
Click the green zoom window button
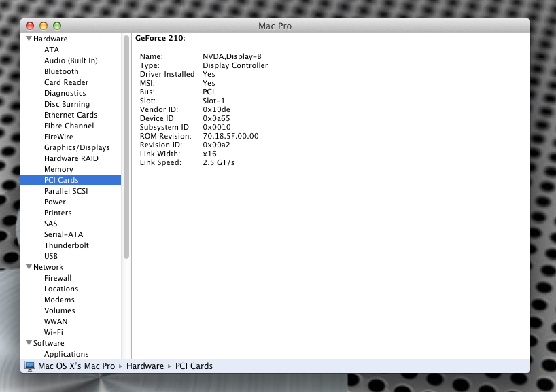(x=57, y=26)
